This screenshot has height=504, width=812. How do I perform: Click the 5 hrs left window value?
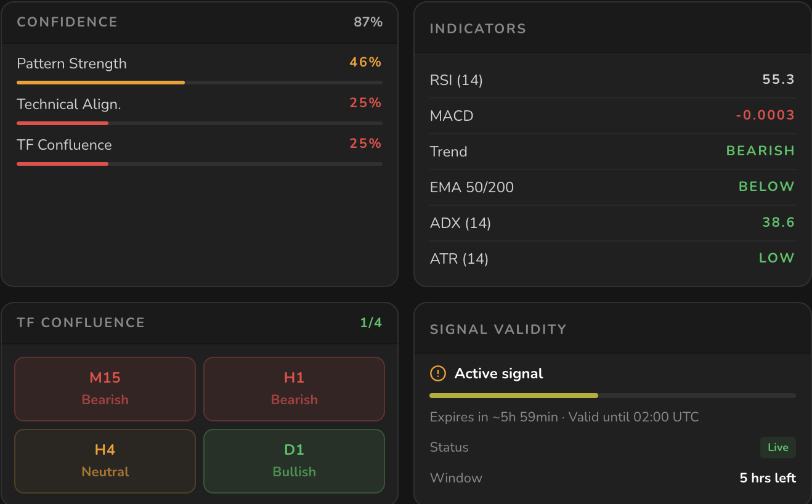(768, 478)
